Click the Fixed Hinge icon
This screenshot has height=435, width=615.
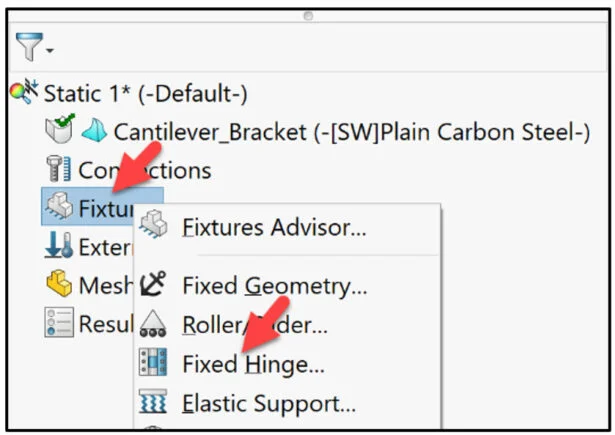[x=155, y=365]
